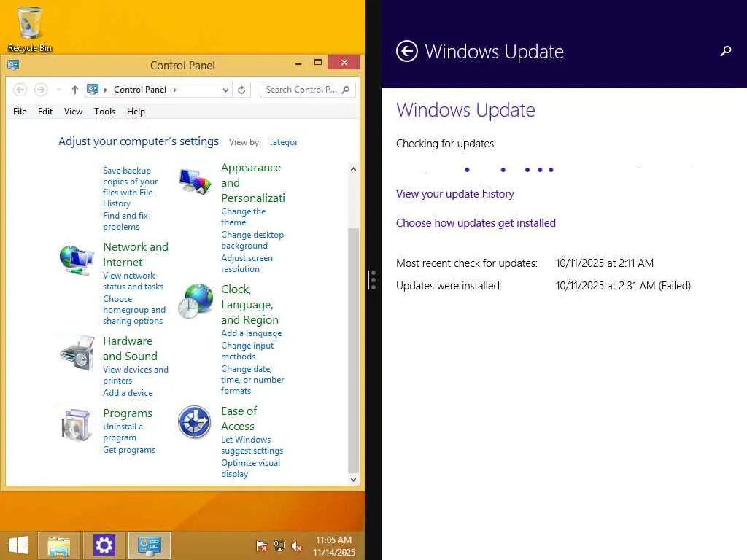Click Add a device link
The image size is (747, 560).
[x=128, y=393]
